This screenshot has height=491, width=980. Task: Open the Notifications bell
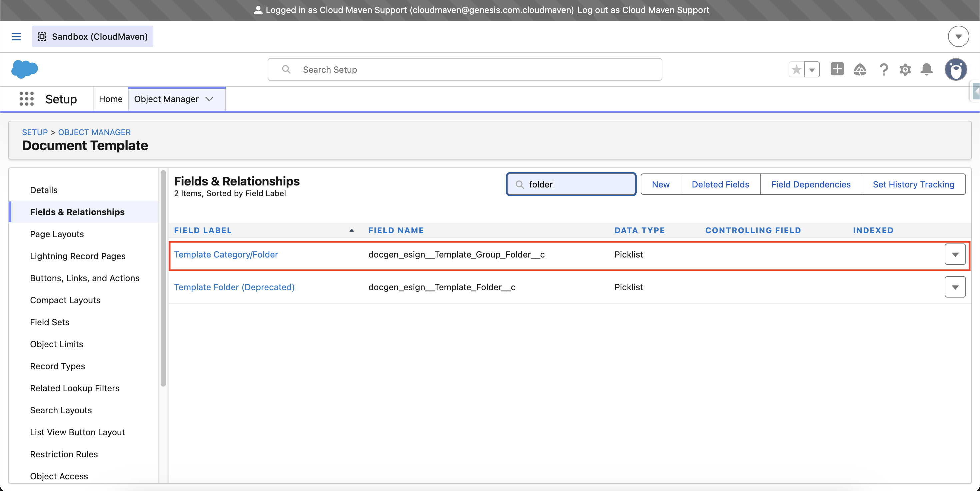click(x=926, y=69)
